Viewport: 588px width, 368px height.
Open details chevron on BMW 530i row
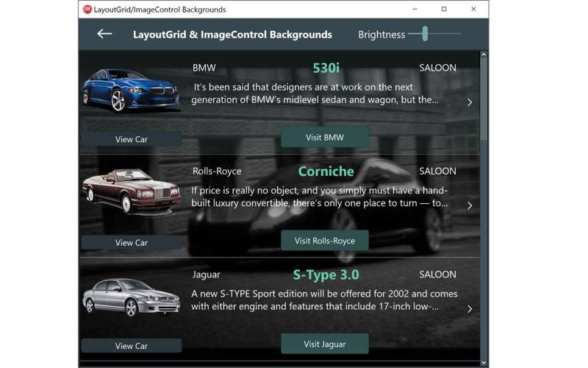(470, 102)
